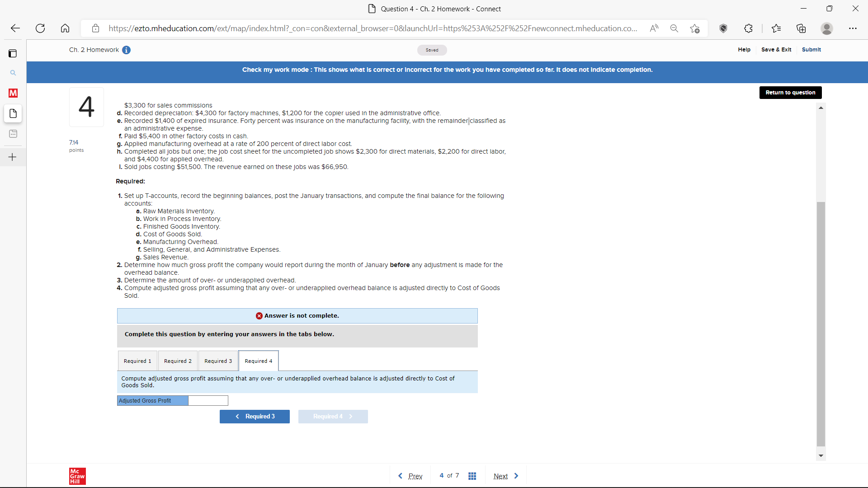Toggle the vertical tabs panel icon
Image resolution: width=868 pixels, height=488 pixels.
click(13, 54)
